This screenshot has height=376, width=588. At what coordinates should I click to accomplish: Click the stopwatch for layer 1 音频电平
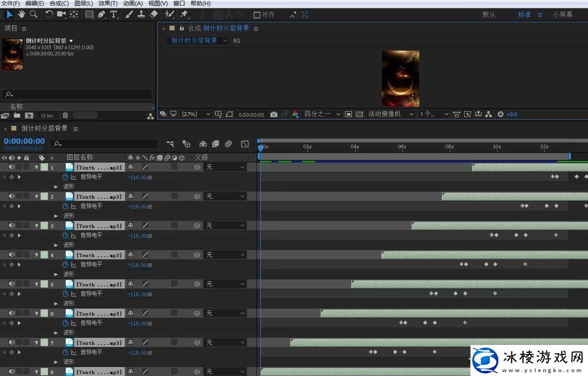point(65,177)
